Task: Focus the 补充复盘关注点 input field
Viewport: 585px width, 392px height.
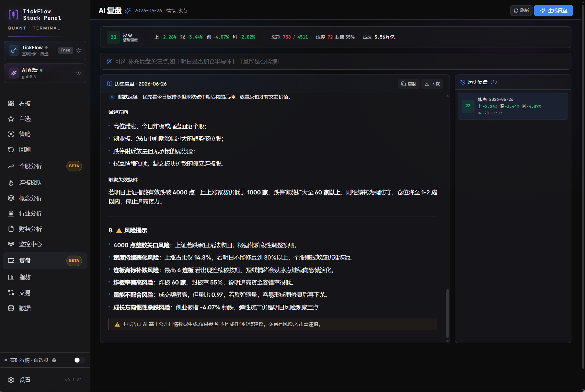Action: tap(336, 61)
